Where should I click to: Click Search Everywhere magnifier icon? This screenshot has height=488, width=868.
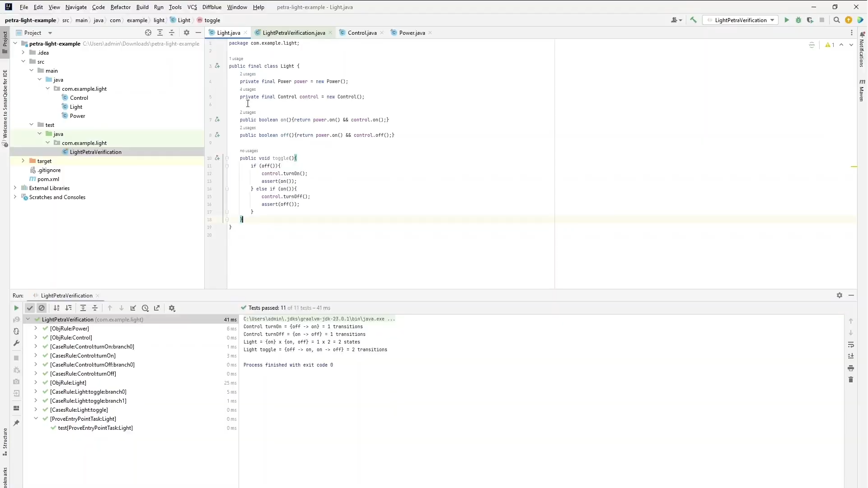click(836, 20)
